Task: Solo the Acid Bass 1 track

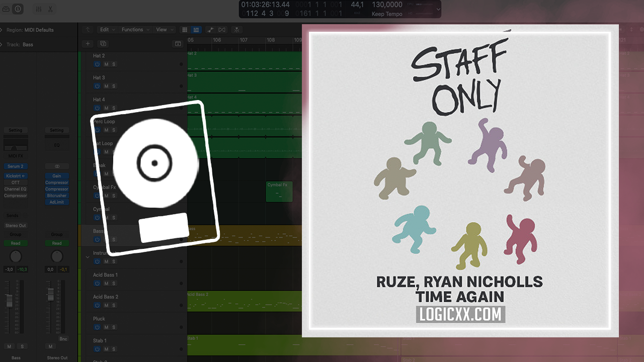Action: point(114,284)
